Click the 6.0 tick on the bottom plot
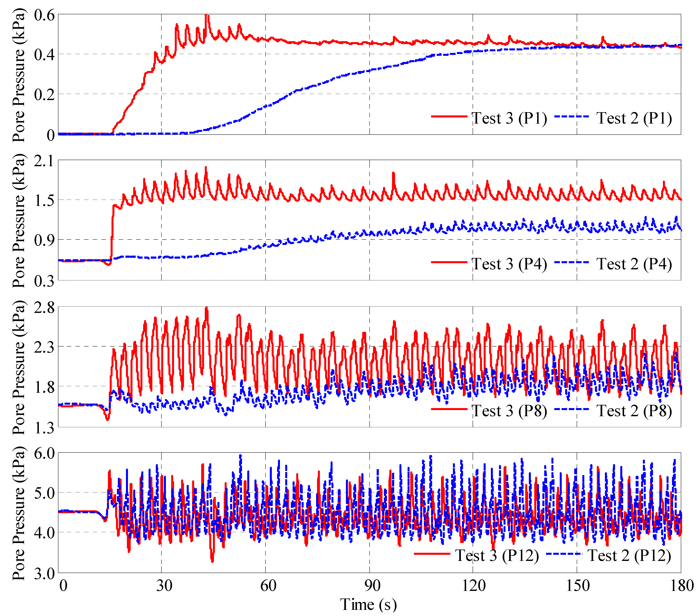The image size is (698, 616). [x=44, y=454]
